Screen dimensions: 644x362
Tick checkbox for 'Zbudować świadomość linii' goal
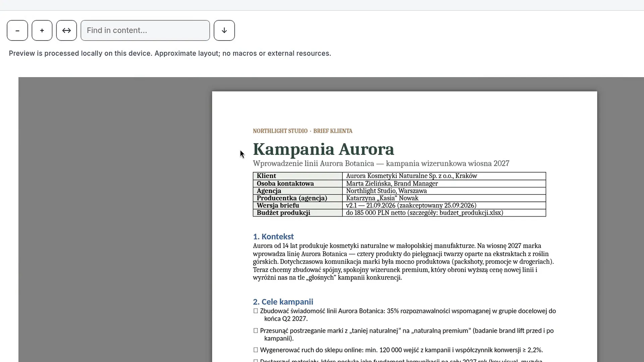256,311
